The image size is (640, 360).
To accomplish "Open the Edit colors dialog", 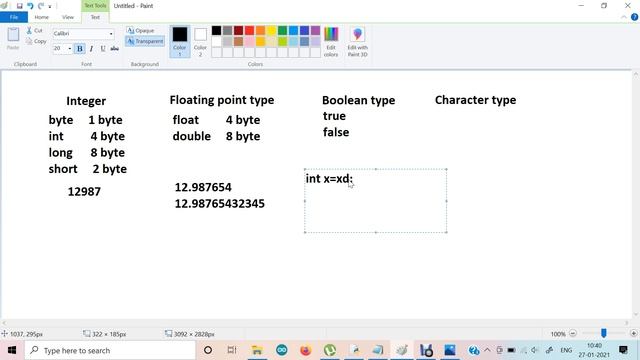I will point(331,41).
